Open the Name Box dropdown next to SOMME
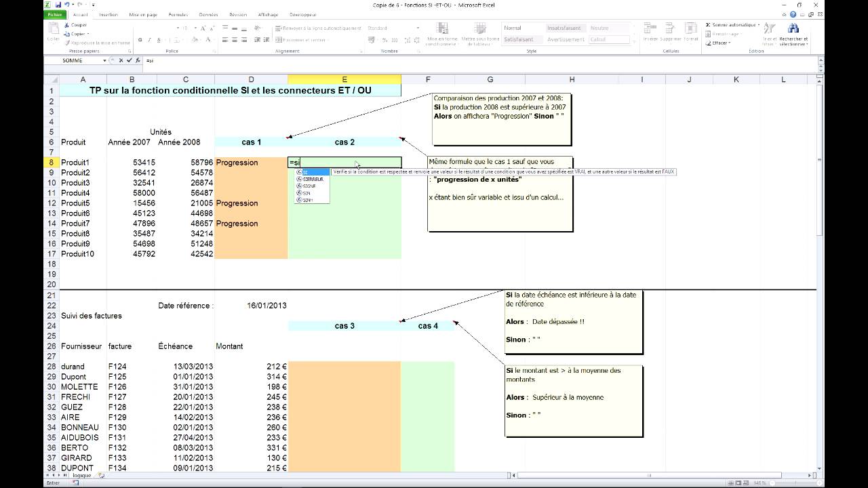The image size is (868, 488). click(x=104, y=60)
